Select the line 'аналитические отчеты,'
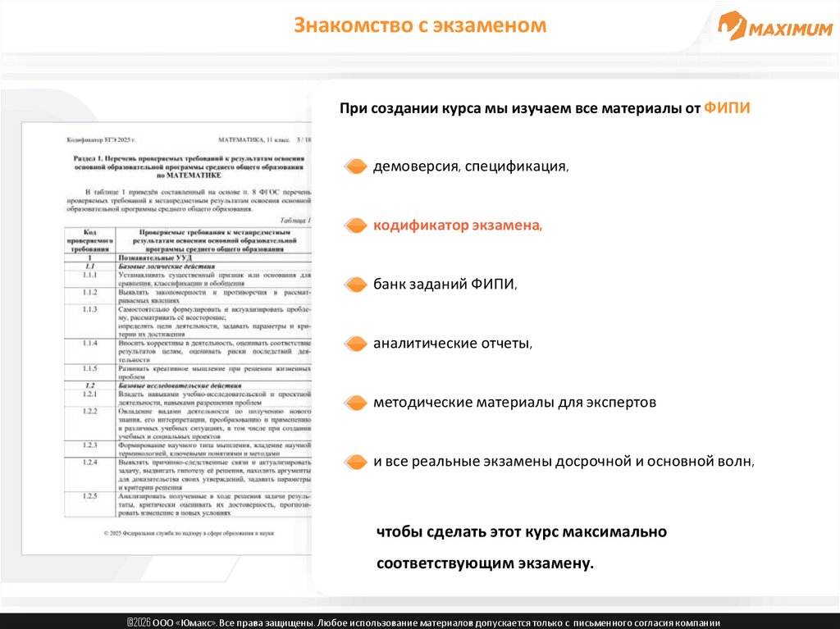Screen dimensions: 840x629 (453, 344)
